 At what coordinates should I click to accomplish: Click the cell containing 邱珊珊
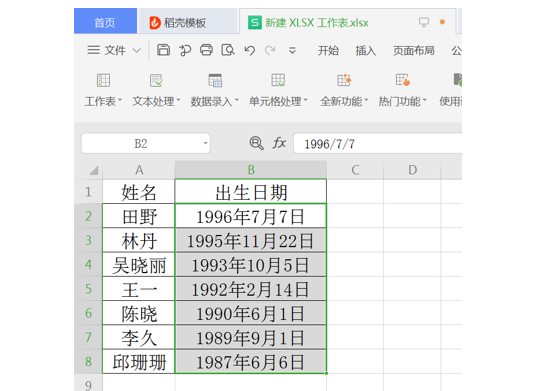pyautogui.click(x=139, y=361)
